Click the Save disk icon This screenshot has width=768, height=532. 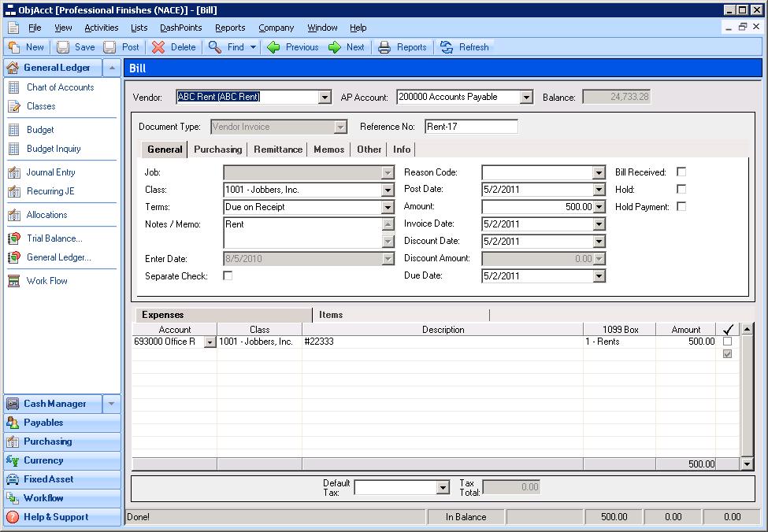(63, 47)
